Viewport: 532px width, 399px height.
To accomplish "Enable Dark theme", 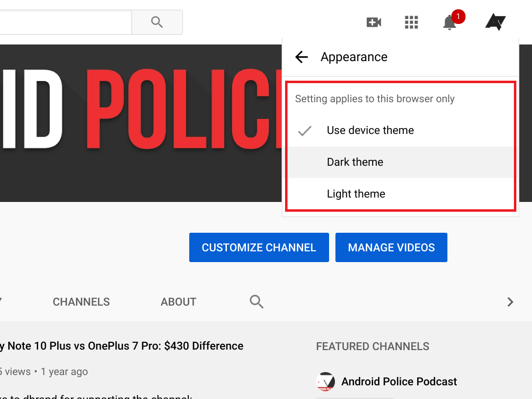I will (355, 162).
